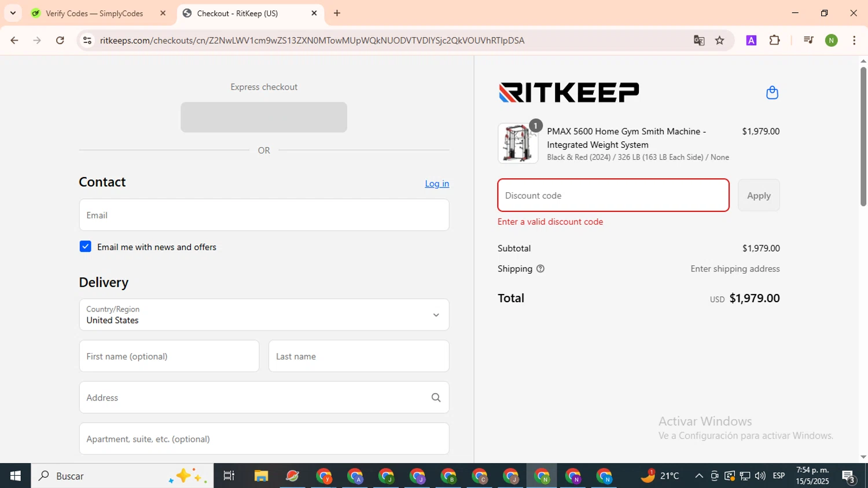Image resolution: width=868 pixels, height=488 pixels.
Task: Open the Chrome taskbar icon with Y badge
Action: tap(324, 476)
